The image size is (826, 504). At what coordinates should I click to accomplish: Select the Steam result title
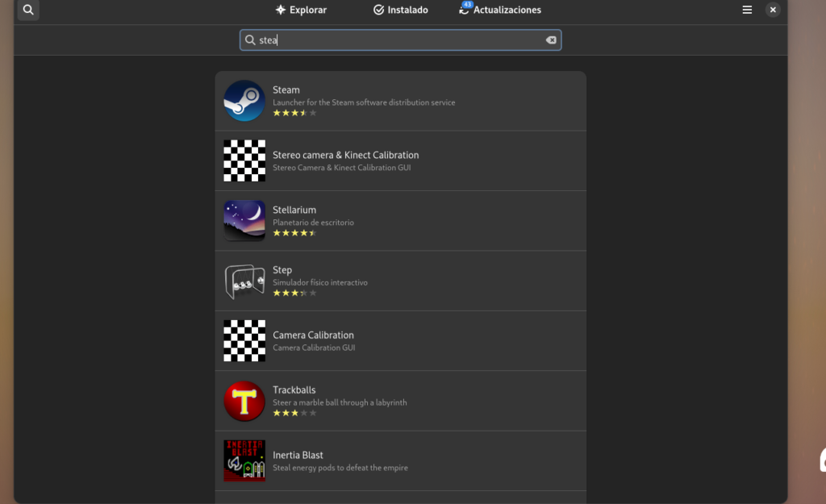tap(286, 90)
